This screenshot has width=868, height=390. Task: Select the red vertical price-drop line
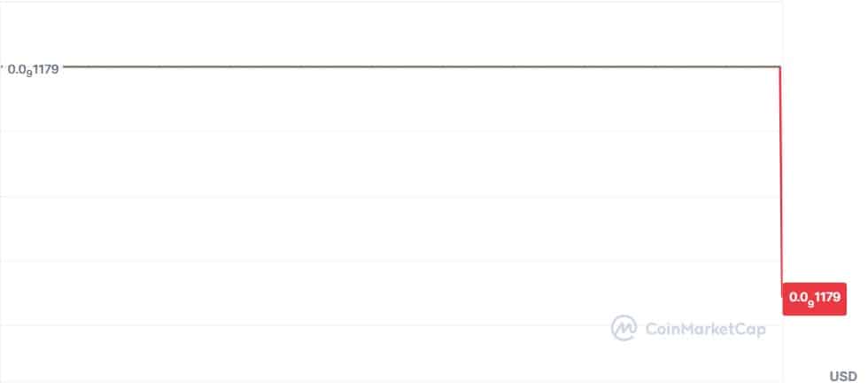pyautogui.click(x=781, y=177)
